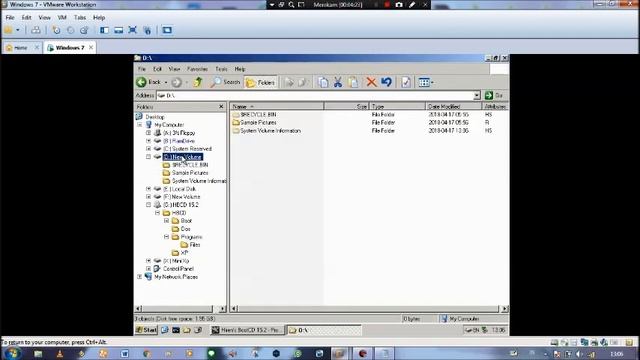Open the VMware power button dropdown
This screenshot has height=360, width=640.
[18, 30]
